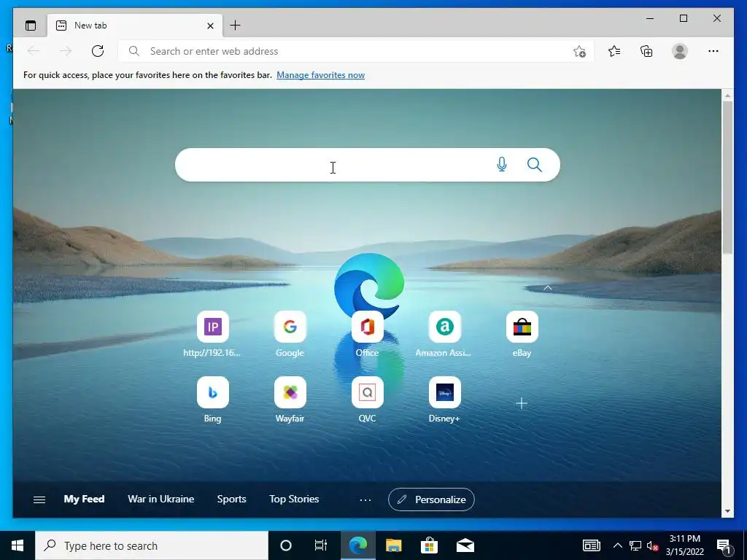747x560 pixels.
Task: Open File Explorer from taskbar
Action: 393,545
